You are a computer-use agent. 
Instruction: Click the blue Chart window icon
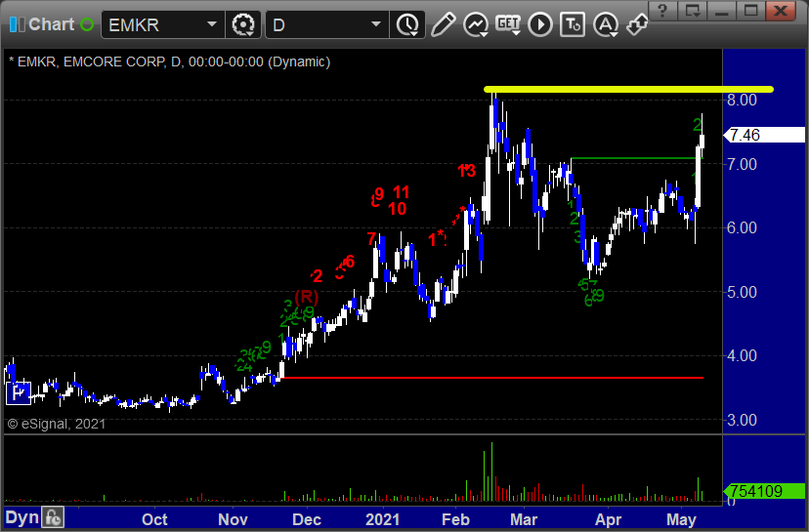17,24
